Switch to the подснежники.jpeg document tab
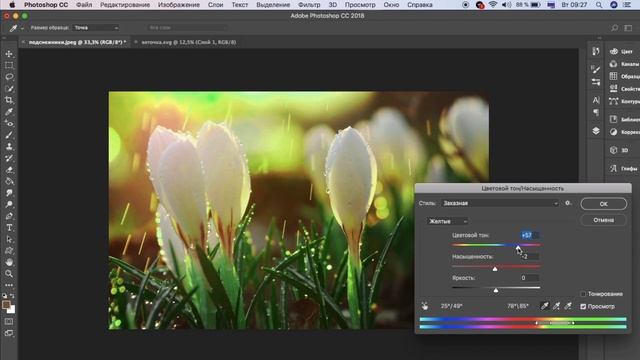640x360 pixels. 76,42
